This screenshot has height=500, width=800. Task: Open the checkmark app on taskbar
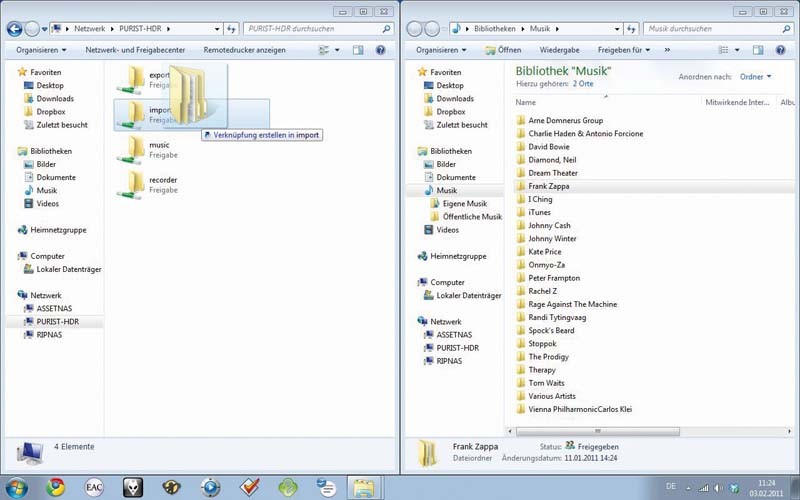click(x=249, y=488)
